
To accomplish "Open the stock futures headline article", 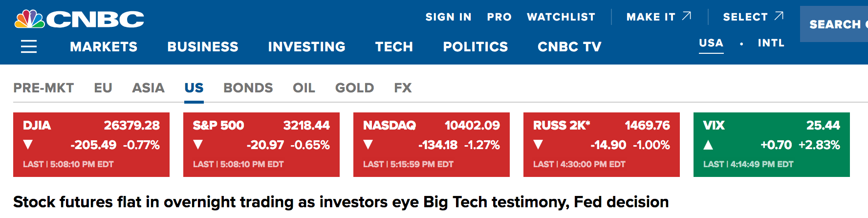I will (341, 202).
